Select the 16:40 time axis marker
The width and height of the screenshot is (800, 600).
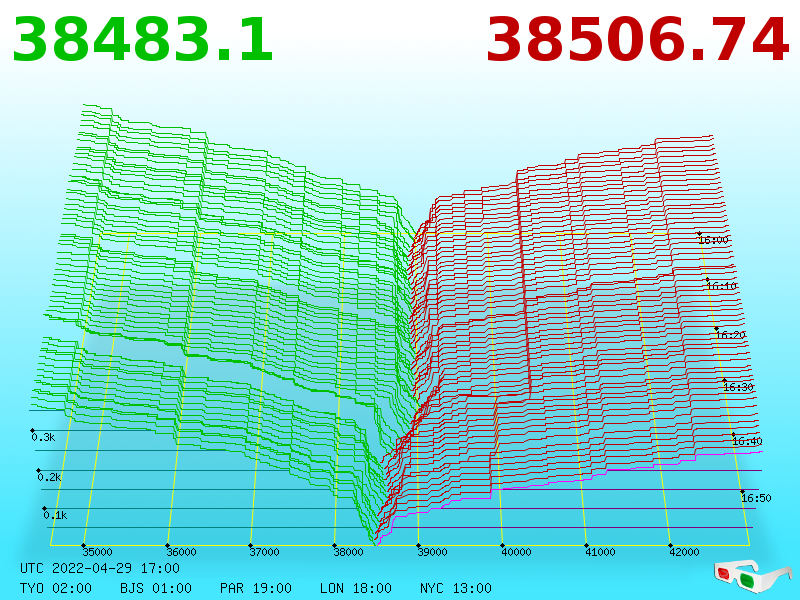747,441
